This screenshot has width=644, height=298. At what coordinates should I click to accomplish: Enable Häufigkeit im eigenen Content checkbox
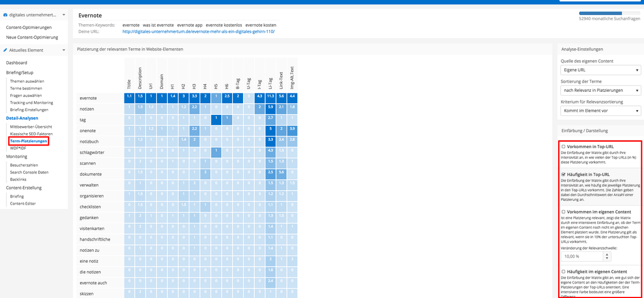coord(563,272)
